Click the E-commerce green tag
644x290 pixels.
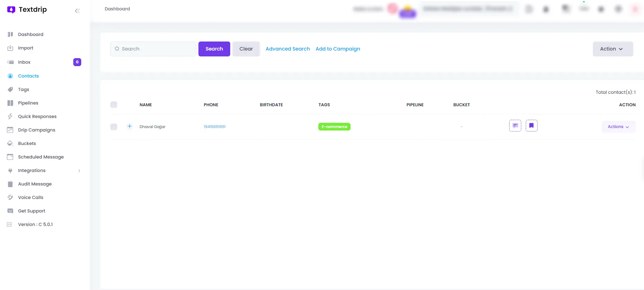[x=334, y=127]
